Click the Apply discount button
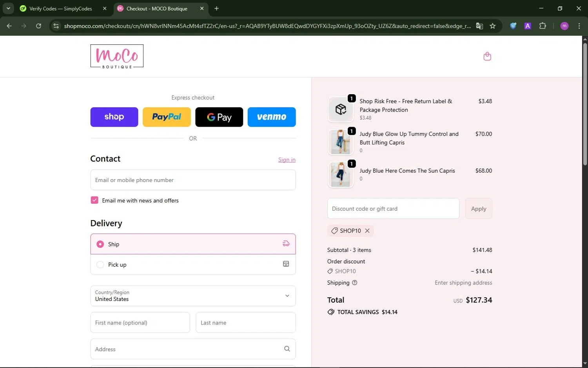 click(x=479, y=209)
